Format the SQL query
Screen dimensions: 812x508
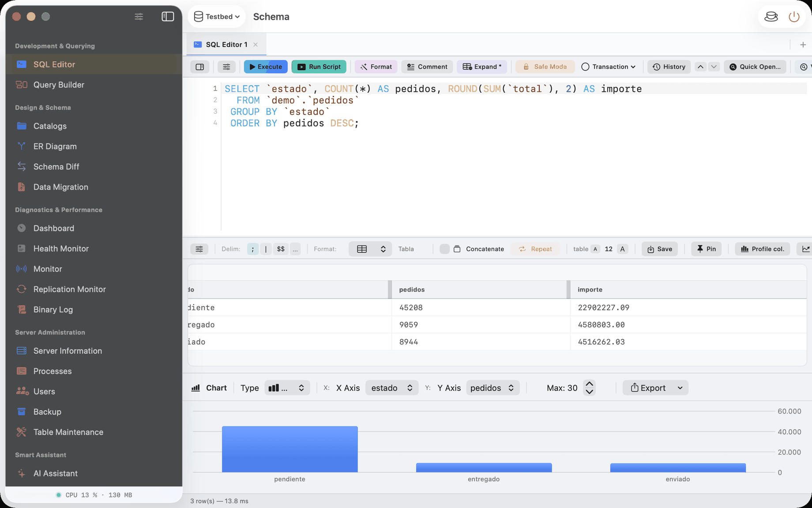pyautogui.click(x=376, y=67)
